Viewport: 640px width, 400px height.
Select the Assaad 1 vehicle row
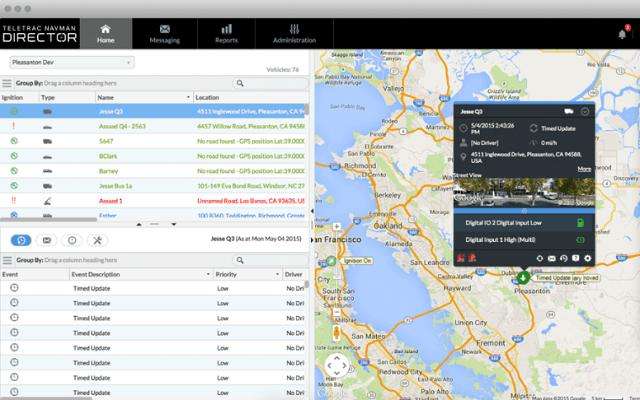coord(153,201)
